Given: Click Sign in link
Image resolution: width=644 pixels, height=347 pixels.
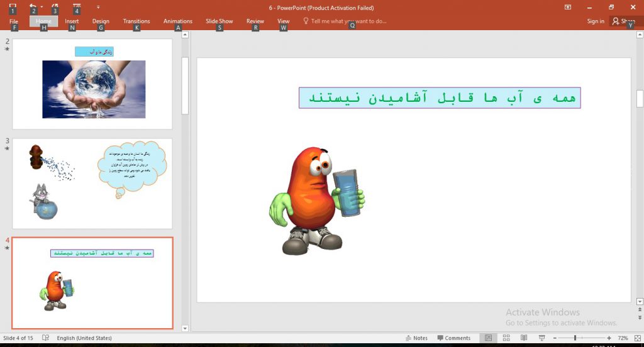Looking at the screenshot, I should tap(596, 21).
